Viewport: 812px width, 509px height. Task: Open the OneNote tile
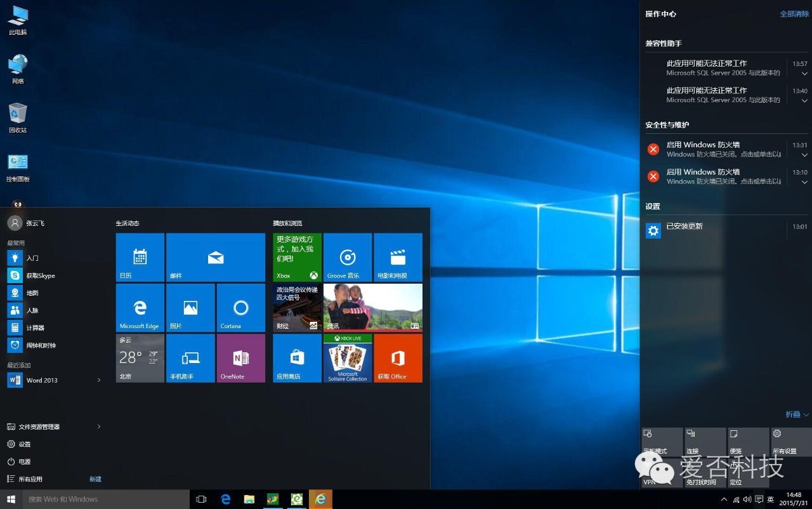pyautogui.click(x=240, y=358)
